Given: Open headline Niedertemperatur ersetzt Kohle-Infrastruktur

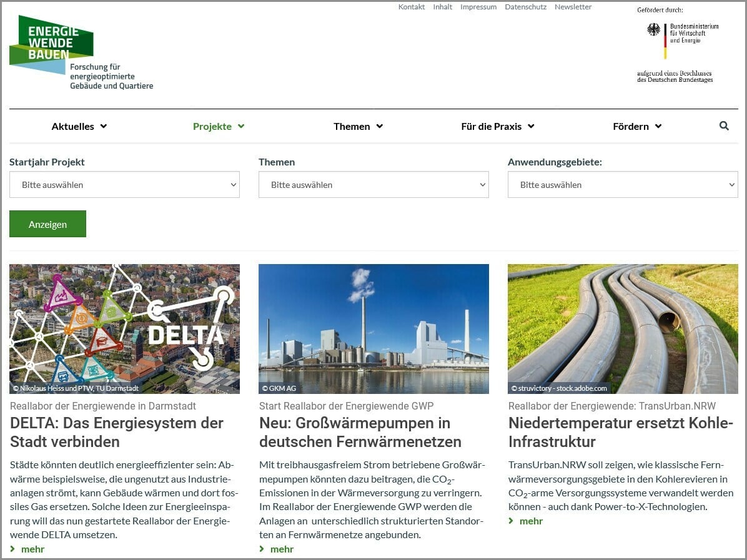Looking at the screenshot, I should [x=621, y=433].
